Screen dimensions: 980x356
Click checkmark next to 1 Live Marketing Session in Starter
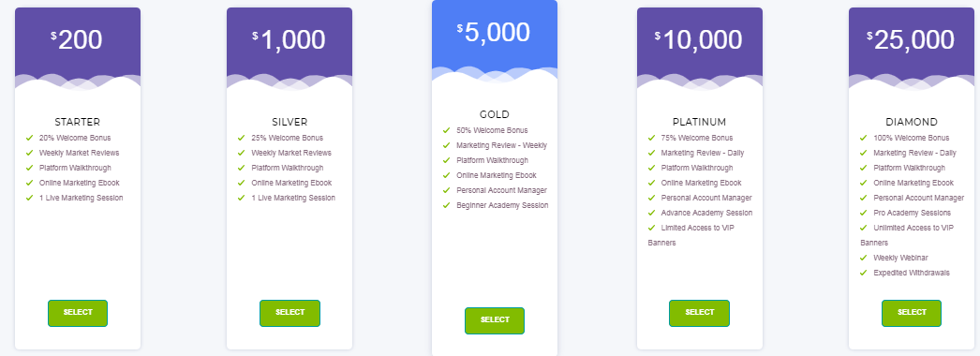click(29, 198)
